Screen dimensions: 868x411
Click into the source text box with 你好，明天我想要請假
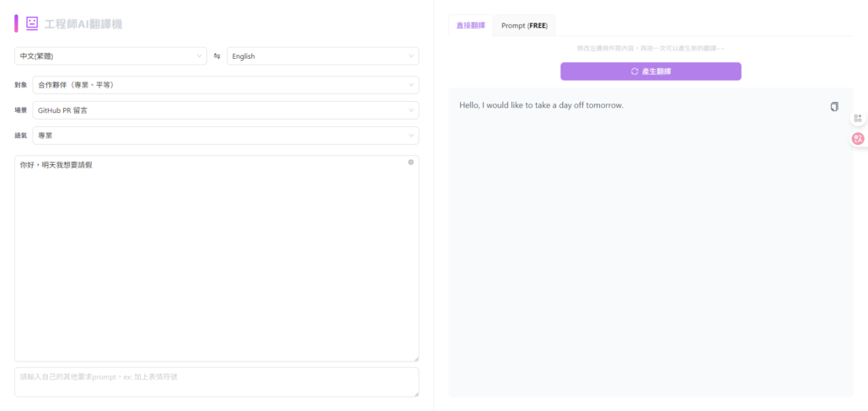click(x=217, y=253)
